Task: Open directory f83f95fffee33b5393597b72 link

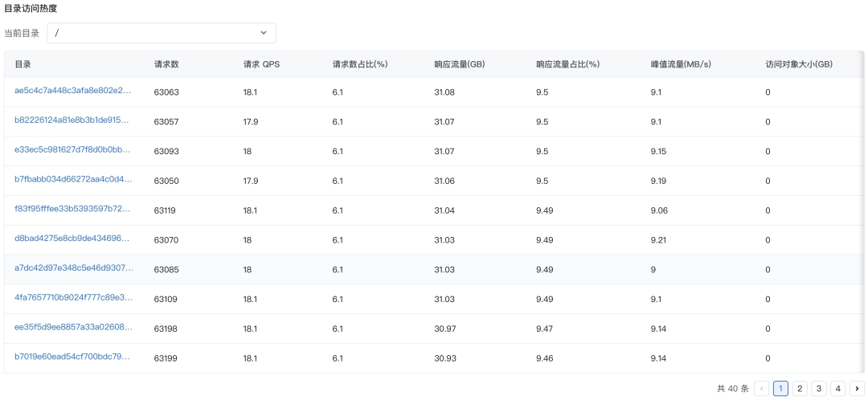Action: pyautogui.click(x=73, y=209)
